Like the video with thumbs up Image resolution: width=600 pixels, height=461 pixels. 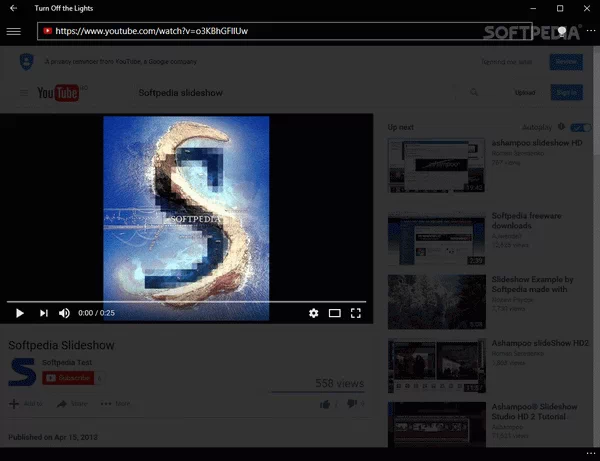[325, 404]
